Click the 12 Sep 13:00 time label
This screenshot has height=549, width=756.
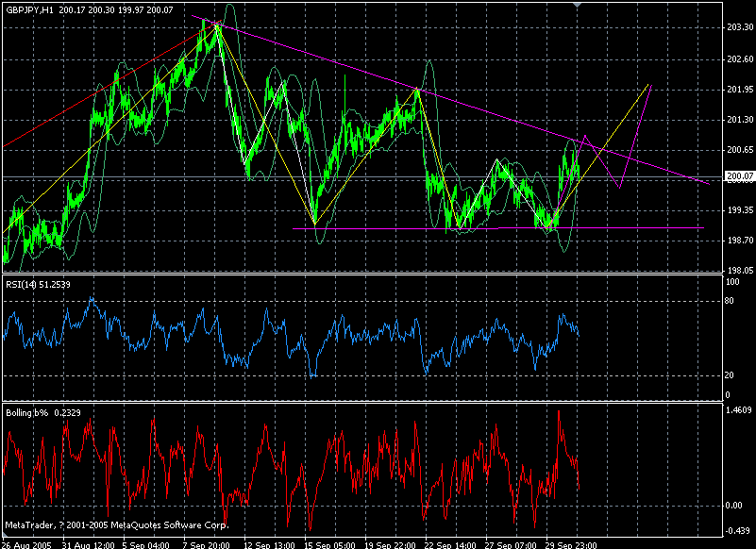point(270,545)
